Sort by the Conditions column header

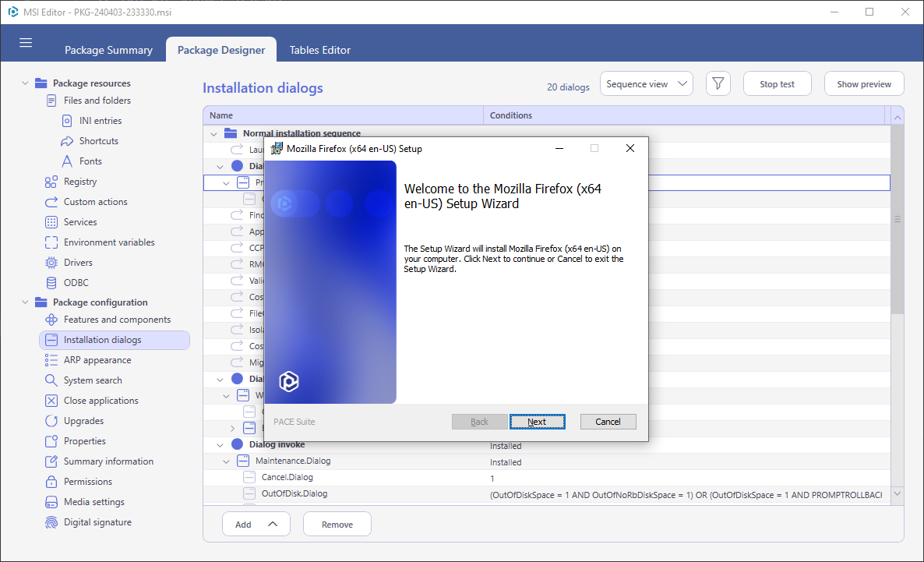click(x=684, y=115)
